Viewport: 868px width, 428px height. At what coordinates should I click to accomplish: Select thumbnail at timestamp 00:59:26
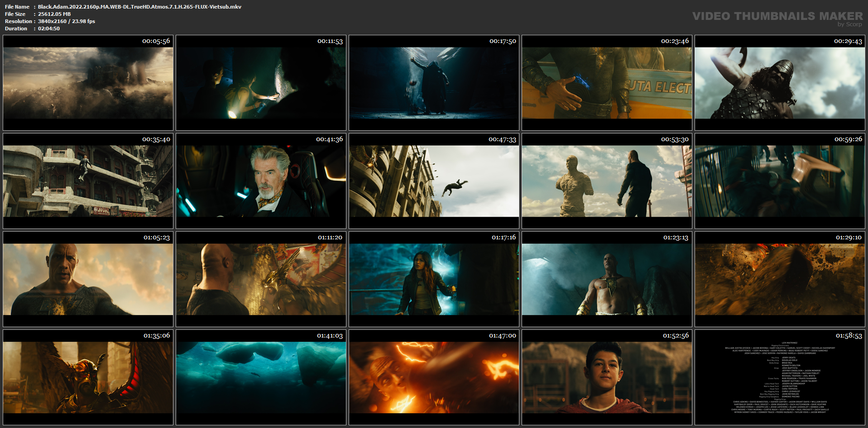tap(780, 181)
